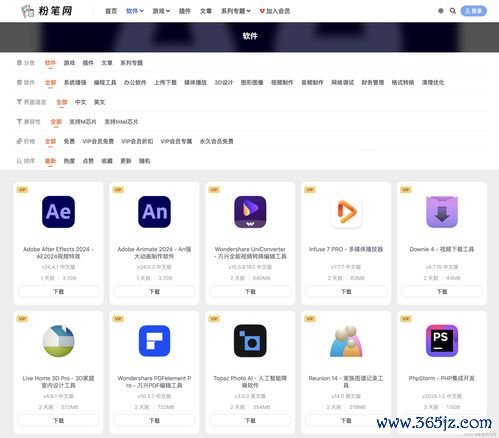Screen dimensions: 499x438
Task: Open the Downie 4 icon
Action: pos(442,212)
